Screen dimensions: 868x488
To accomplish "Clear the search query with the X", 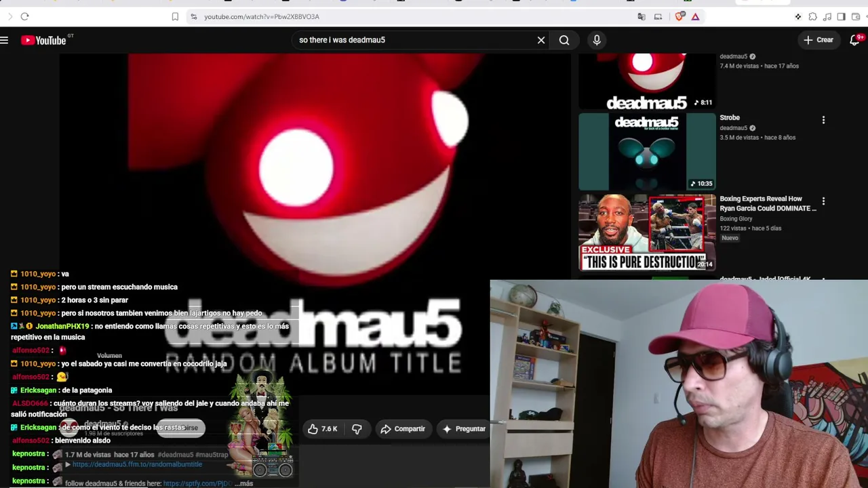I will click(x=541, y=40).
